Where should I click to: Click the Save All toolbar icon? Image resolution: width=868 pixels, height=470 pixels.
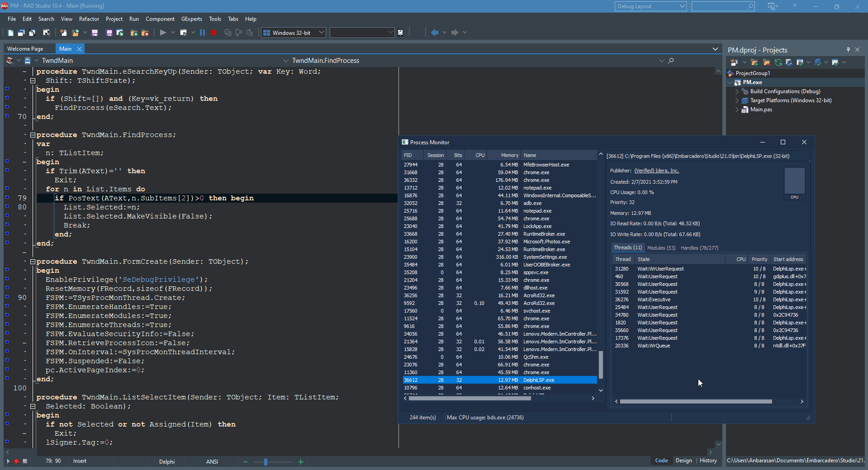pyautogui.click(x=109, y=33)
